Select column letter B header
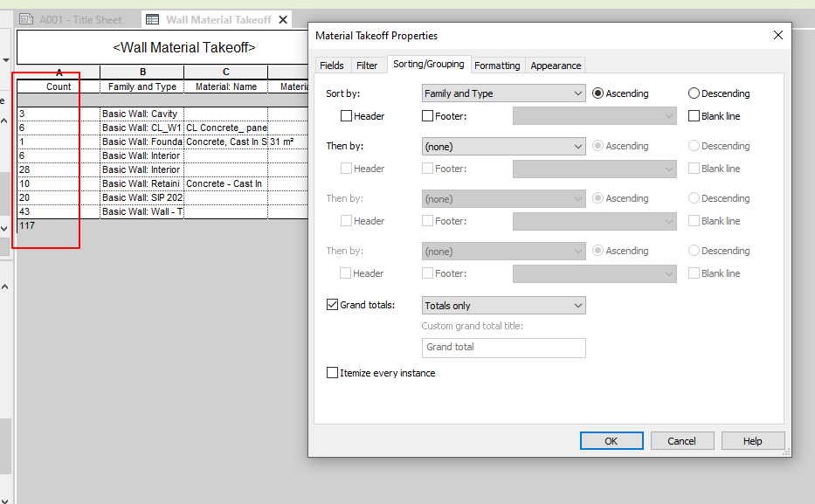Screen dimensions: 815x504 [x=142, y=72]
